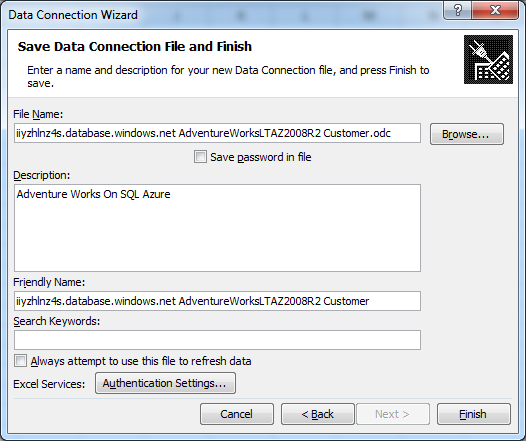Click the greyed-out Next button
The height and width of the screenshot is (441, 526).
coord(393,414)
